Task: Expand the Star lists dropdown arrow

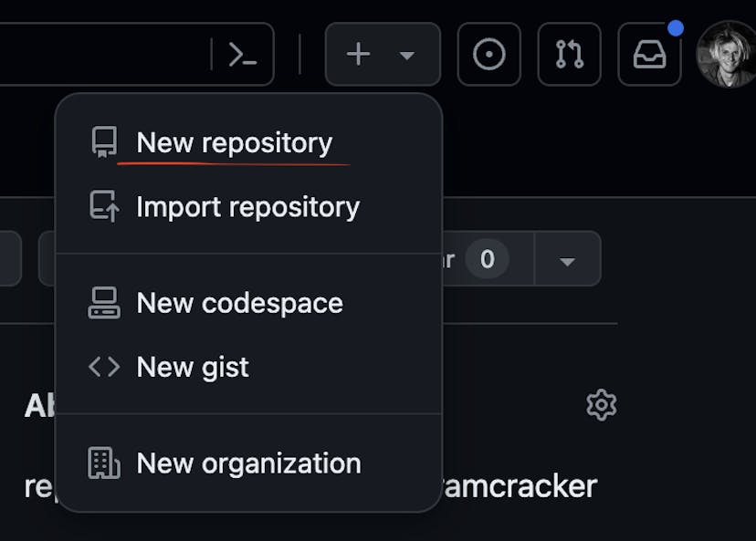Action: (x=567, y=261)
